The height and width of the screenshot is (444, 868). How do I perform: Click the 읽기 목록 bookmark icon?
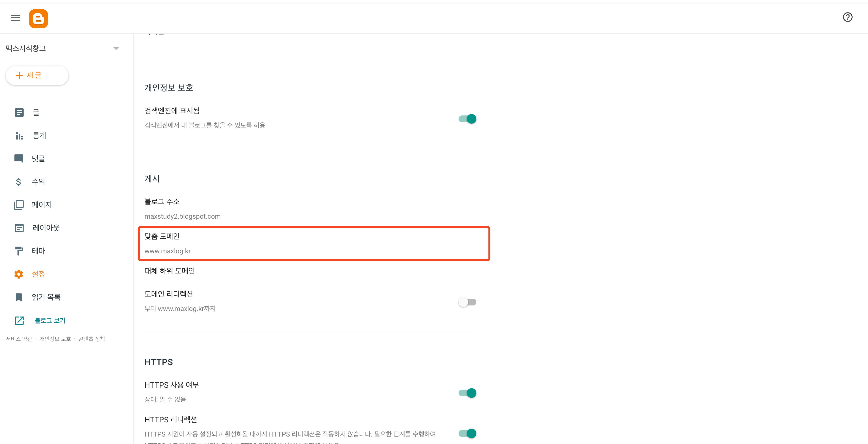click(19, 297)
